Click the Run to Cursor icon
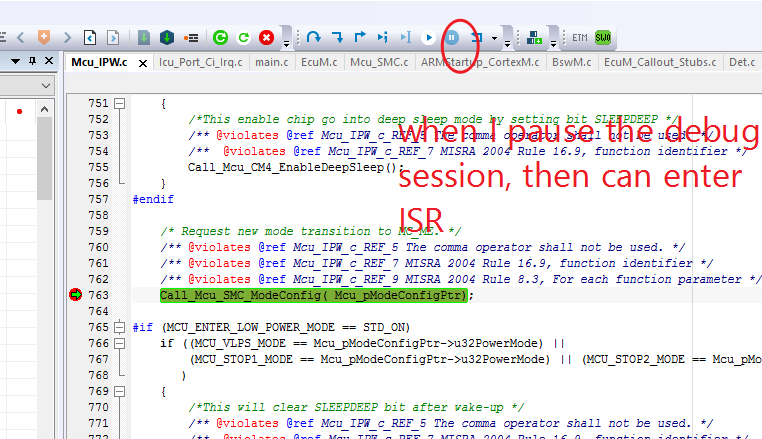762x439 pixels. (x=406, y=37)
